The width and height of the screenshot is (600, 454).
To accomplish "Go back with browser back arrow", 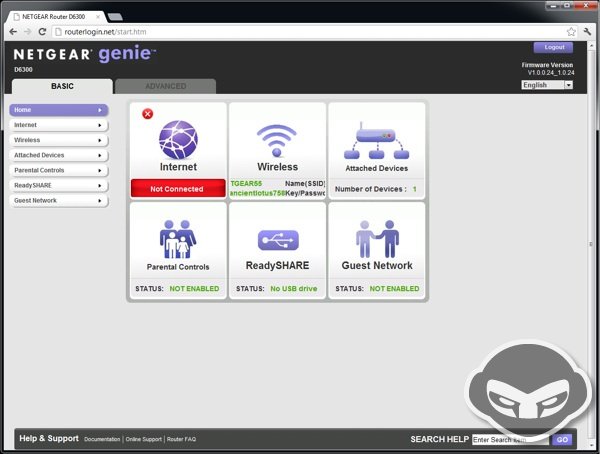I will click(x=13, y=32).
